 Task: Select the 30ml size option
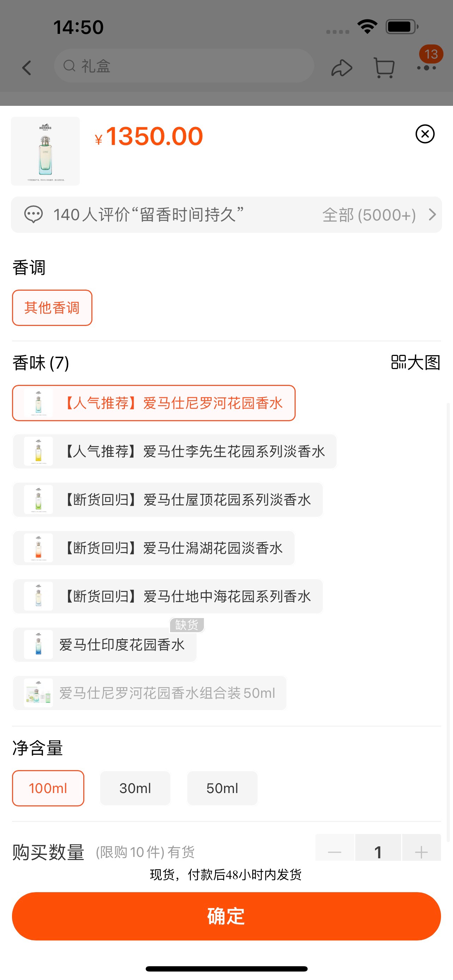(135, 788)
